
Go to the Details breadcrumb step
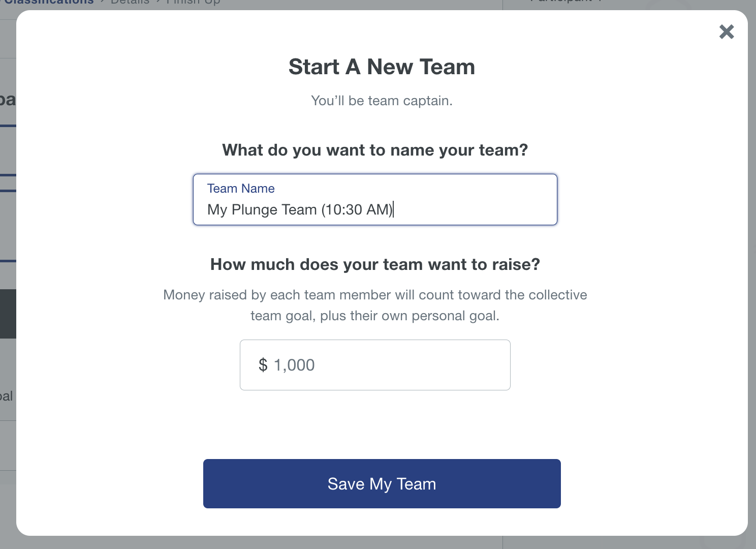[x=130, y=3]
